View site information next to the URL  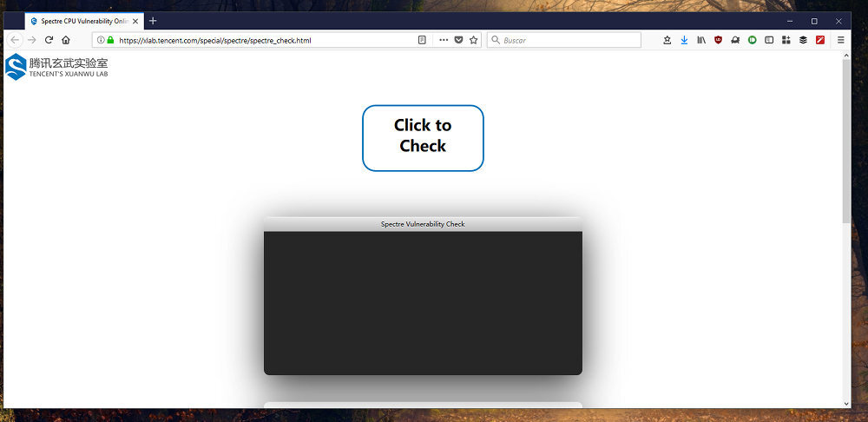[x=101, y=40]
